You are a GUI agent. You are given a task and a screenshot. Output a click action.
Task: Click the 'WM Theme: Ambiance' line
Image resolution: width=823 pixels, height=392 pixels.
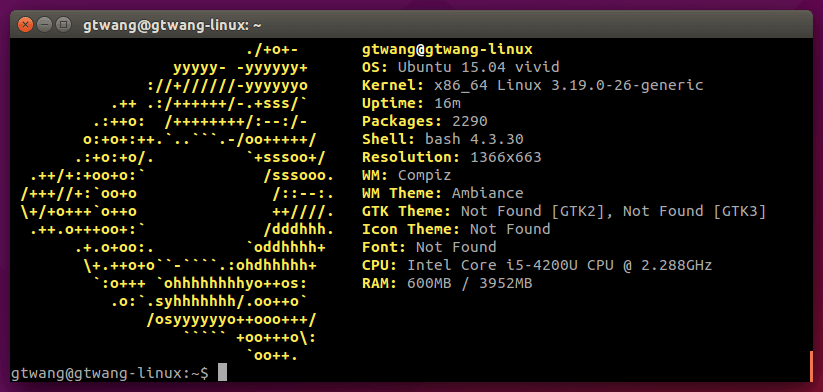point(442,193)
